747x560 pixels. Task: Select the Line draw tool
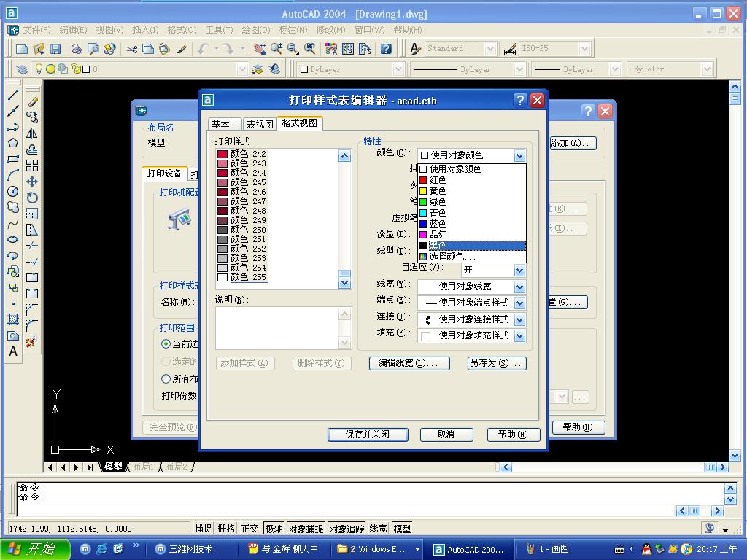pyautogui.click(x=13, y=95)
